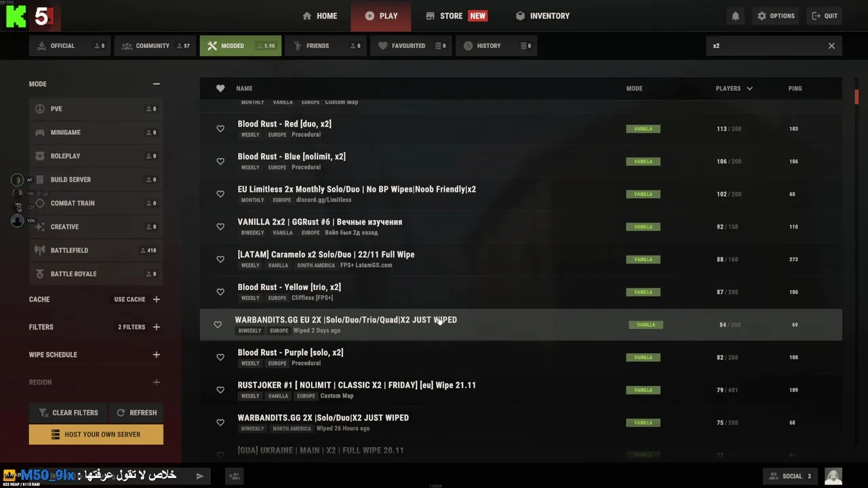This screenshot has width=868, height=488.
Task: Select the Combat Train mode filter
Action: tap(96, 203)
